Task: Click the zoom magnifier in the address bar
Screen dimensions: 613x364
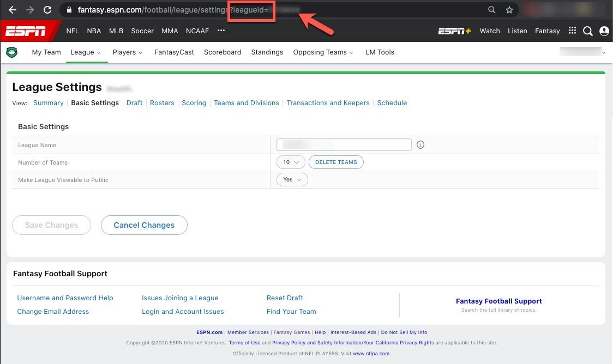Action: (492, 10)
